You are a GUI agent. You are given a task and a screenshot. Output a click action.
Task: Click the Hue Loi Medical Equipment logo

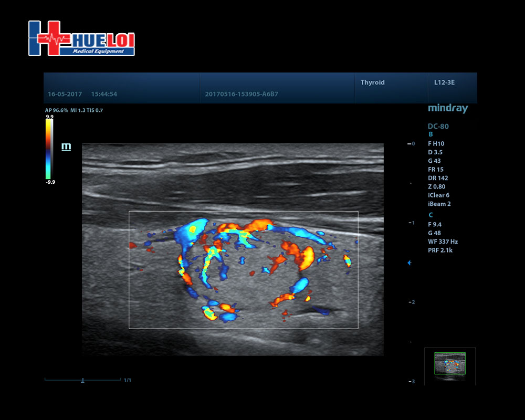click(82, 38)
